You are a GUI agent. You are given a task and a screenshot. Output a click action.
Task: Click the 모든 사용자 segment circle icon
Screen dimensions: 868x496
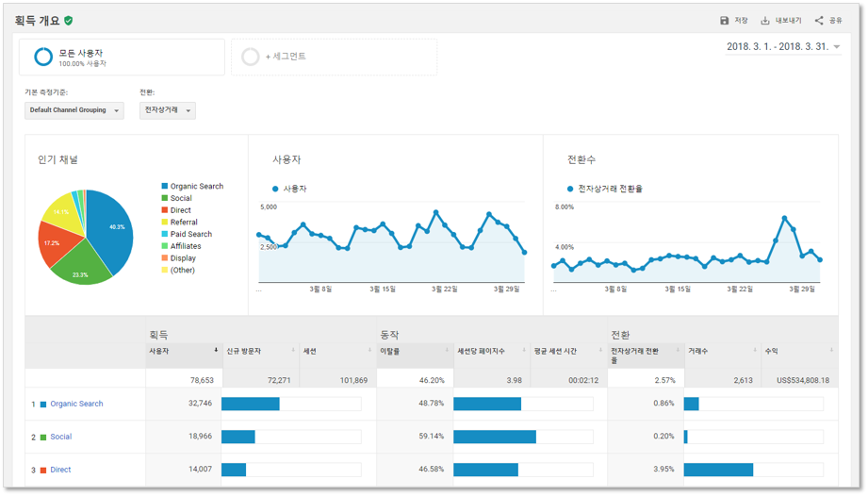point(43,57)
